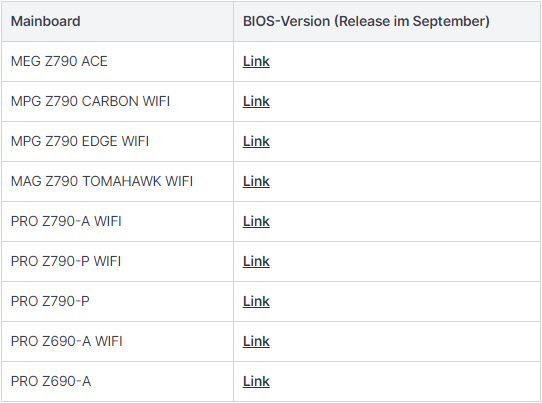The image size is (542, 403).
Task: Select the BIOS-Version column header
Action: tap(366, 21)
